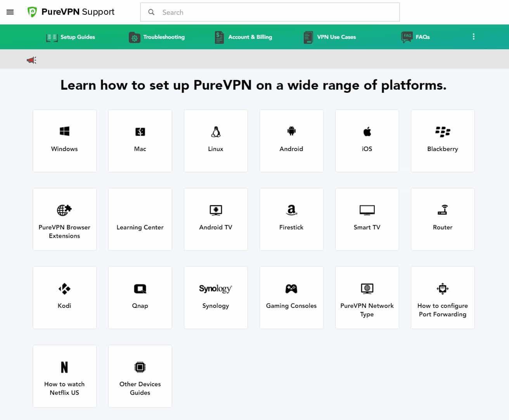Open the Windows setup guide label
Image resolution: width=509 pixels, height=420 pixels.
click(x=64, y=149)
